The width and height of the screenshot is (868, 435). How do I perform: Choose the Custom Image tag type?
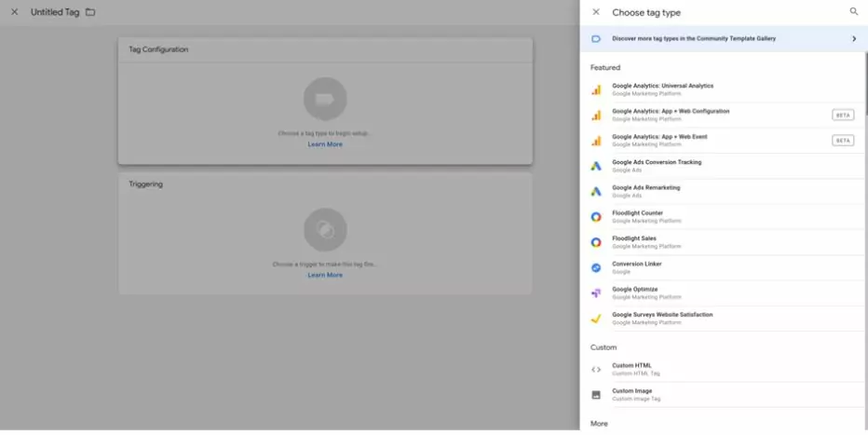pyautogui.click(x=723, y=395)
